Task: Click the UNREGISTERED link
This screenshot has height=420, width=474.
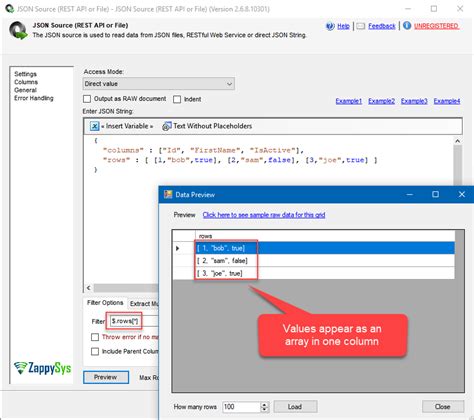Action: (436, 26)
